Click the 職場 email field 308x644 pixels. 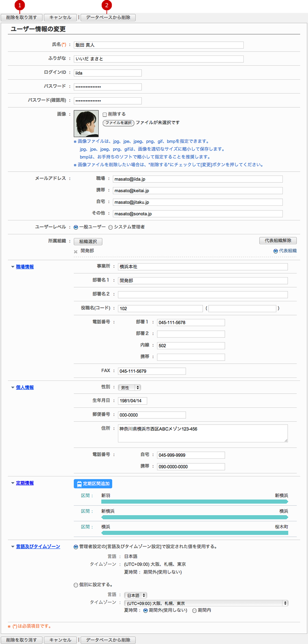198,179
